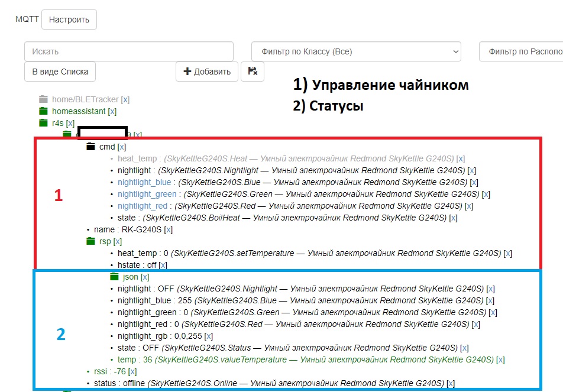563x392 pixels.
Task: Open the Фильтр по Классу dropdown
Action: point(356,51)
